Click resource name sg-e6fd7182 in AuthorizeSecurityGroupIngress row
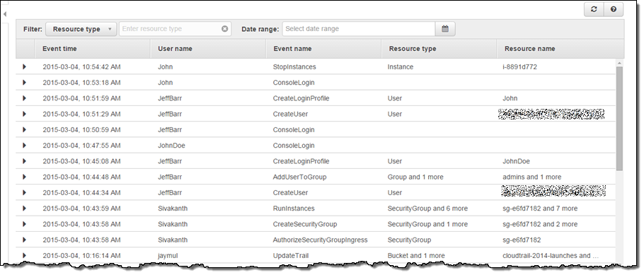Image resolution: width=644 pixels, height=275 pixels. click(x=522, y=240)
